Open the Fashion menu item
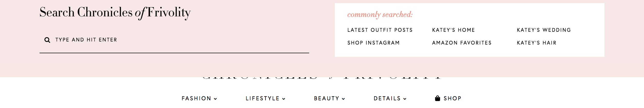Viewport: 644px width, 108px height. (x=196, y=99)
